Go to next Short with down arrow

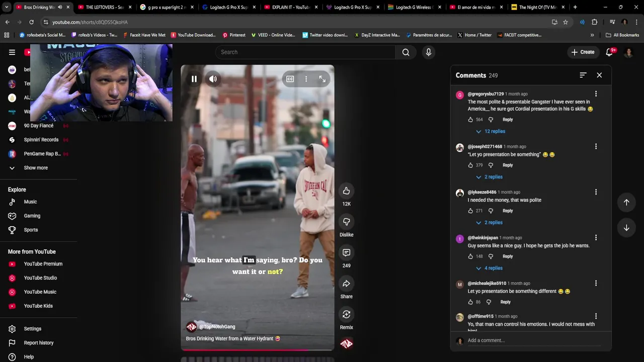click(626, 228)
